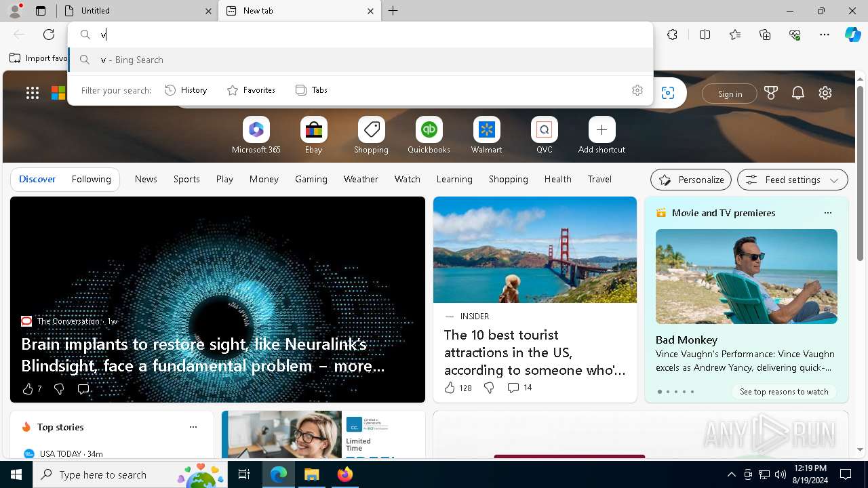Open the Shopping shortcut tile
The height and width of the screenshot is (488, 868).
[x=372, y=136]
